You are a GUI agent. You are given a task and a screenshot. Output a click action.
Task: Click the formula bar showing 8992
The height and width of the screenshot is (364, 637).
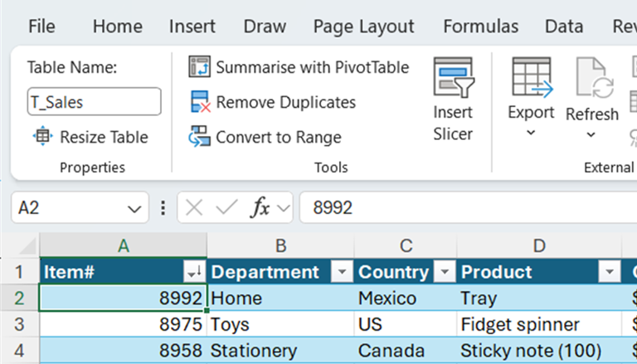pos(468,208)
